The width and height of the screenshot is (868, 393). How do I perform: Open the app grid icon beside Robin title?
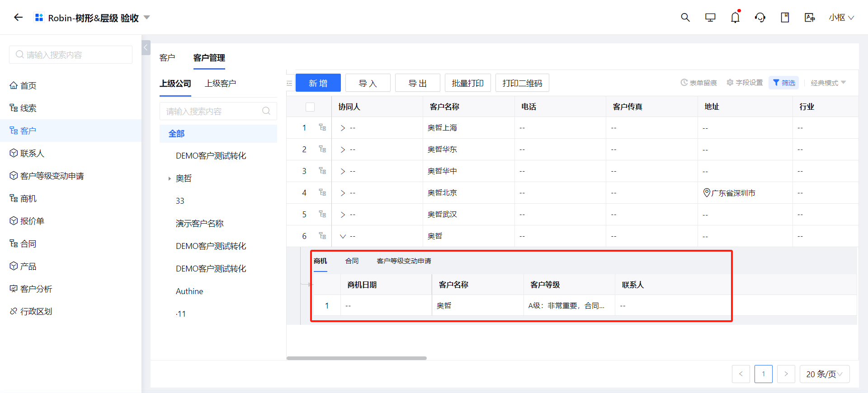(x=39, y=17)
